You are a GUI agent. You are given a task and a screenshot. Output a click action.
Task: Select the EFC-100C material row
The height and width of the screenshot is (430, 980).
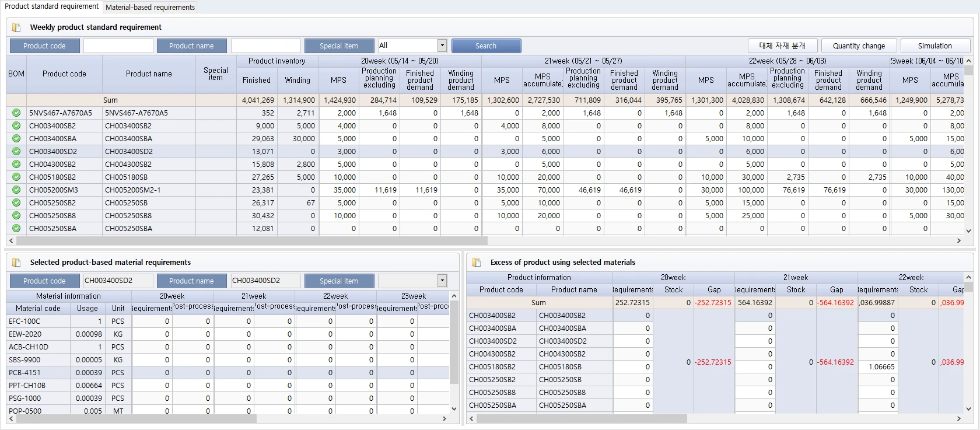24,321
